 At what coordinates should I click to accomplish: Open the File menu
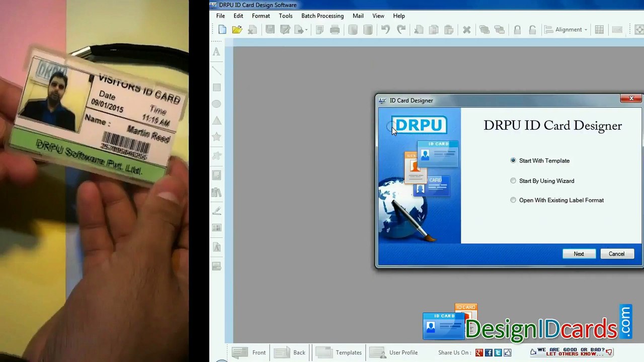coord(220,16)
